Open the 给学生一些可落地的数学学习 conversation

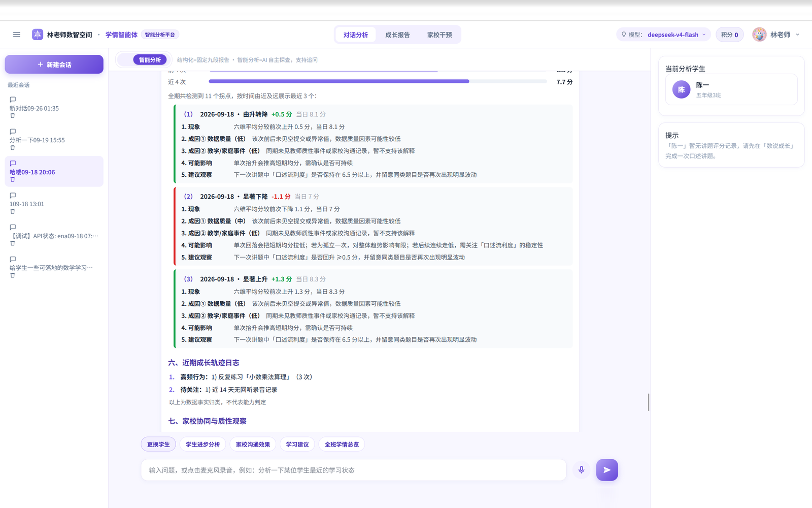(54, 268)
